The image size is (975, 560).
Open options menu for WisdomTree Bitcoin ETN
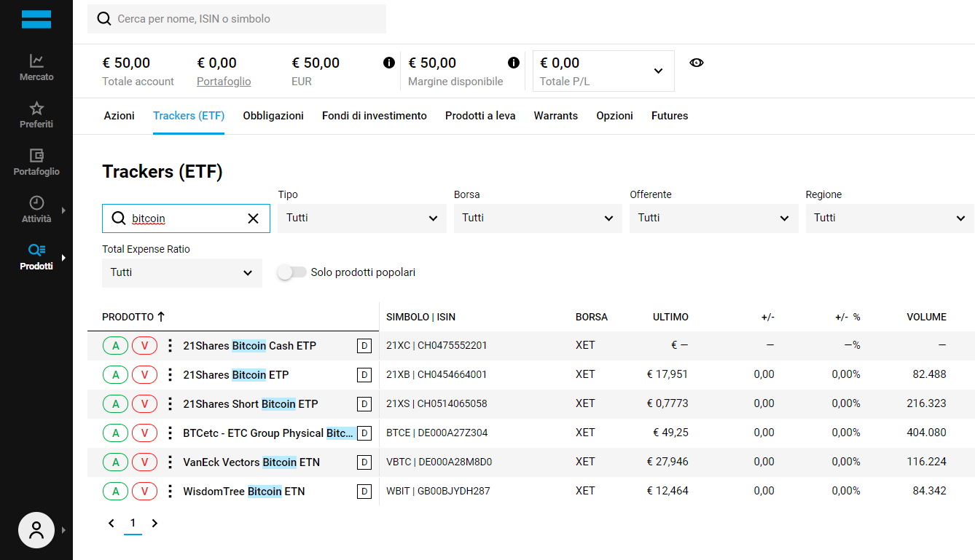[170, 492]
